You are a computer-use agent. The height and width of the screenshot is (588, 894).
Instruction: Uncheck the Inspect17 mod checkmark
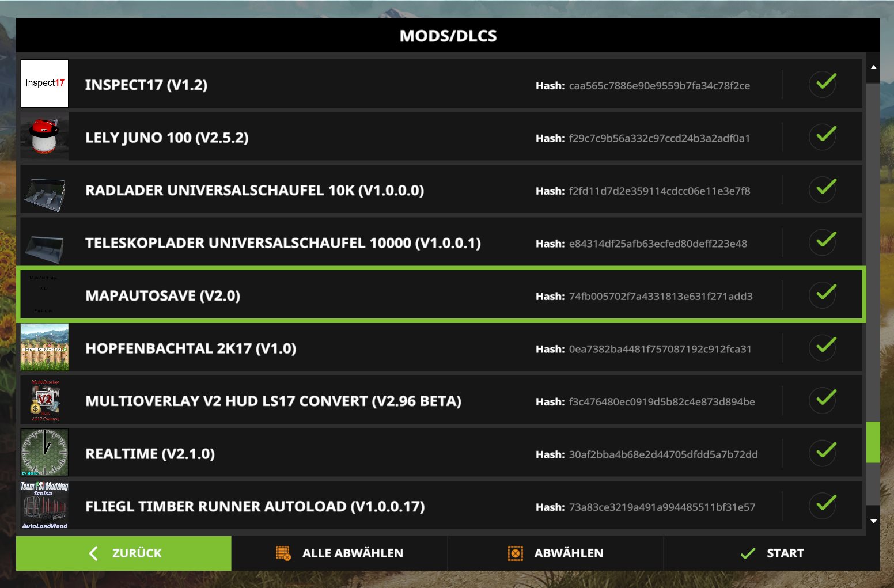point(825,84)
